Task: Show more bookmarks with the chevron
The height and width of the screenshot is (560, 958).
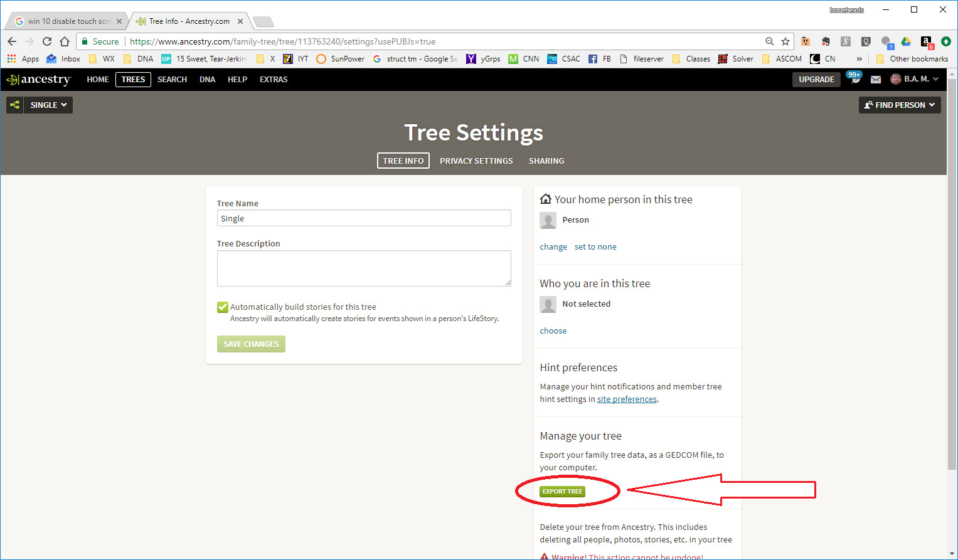Action: click(859, 59)
